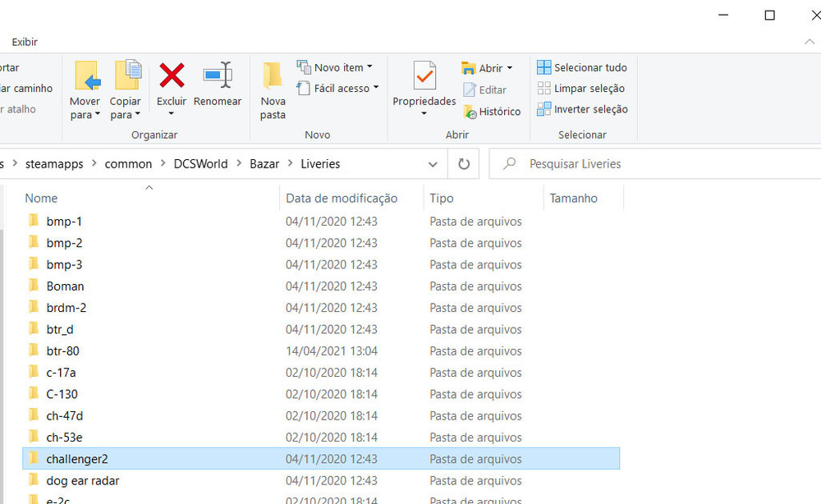Screen dimensions: 821x504
Task: Expand the Abrir dropdown arrow
Action: [510, 68]
